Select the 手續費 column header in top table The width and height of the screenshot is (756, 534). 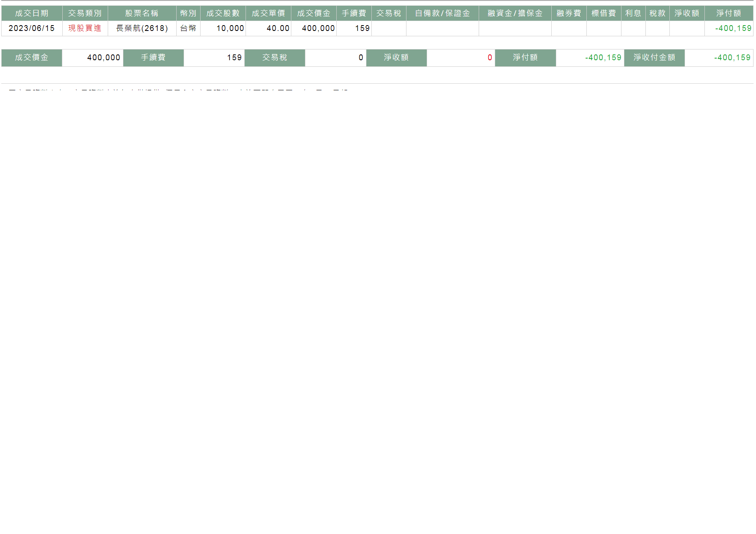tap(354, 13)
